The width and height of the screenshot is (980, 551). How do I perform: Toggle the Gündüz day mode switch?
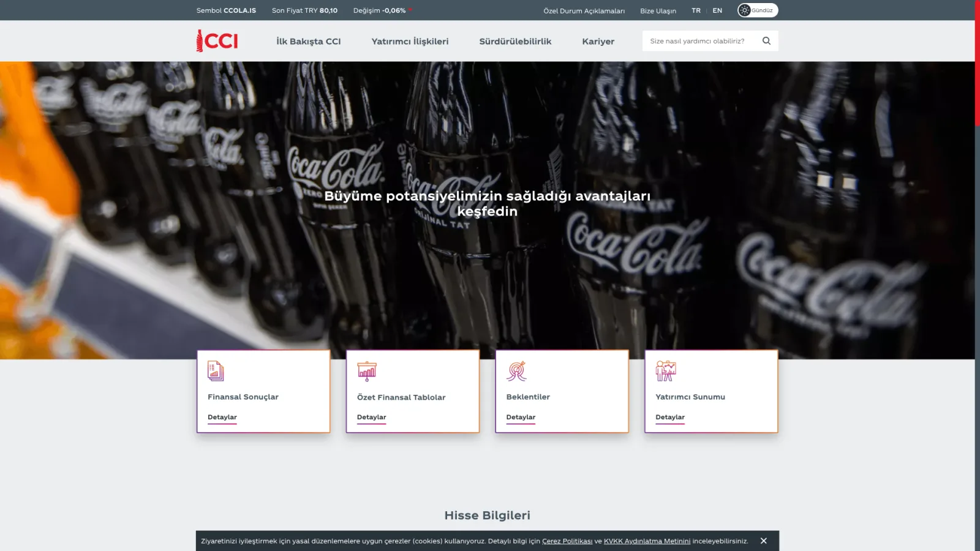758,10
